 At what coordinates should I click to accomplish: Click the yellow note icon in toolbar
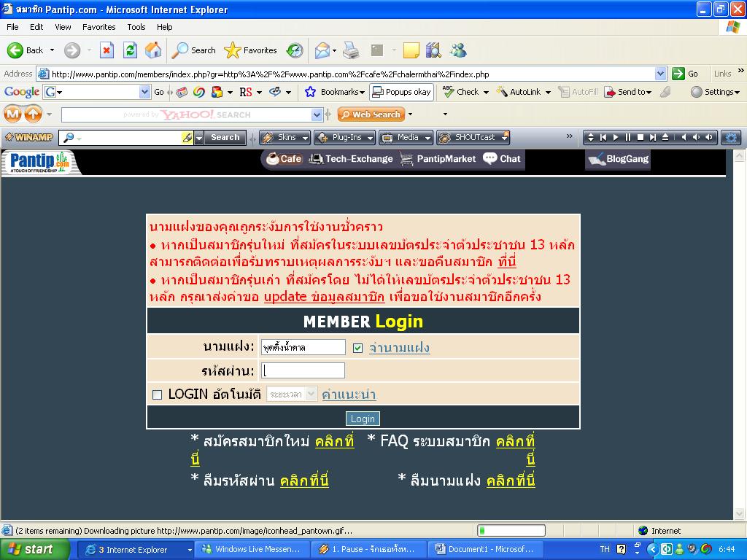tap(411, 50)
